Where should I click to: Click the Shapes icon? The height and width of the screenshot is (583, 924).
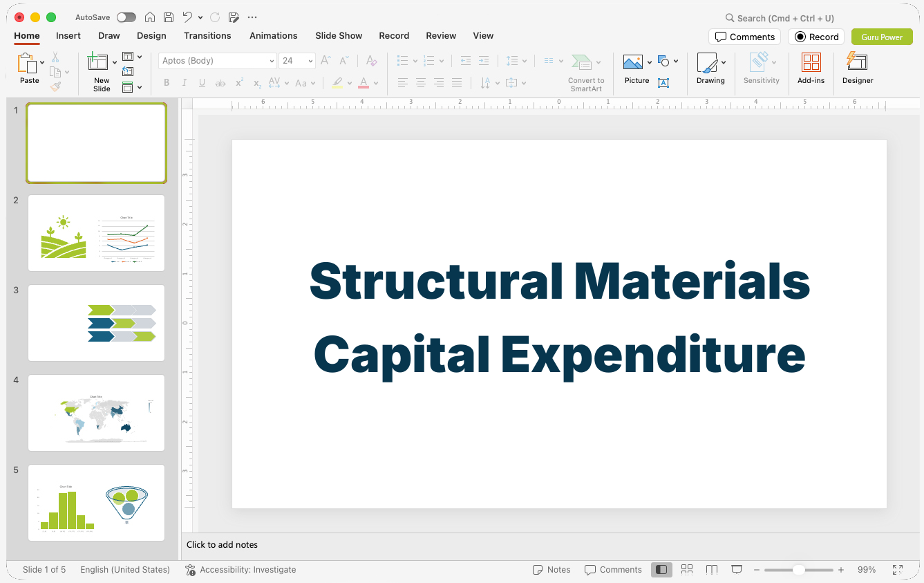click(x=663, y=61)
